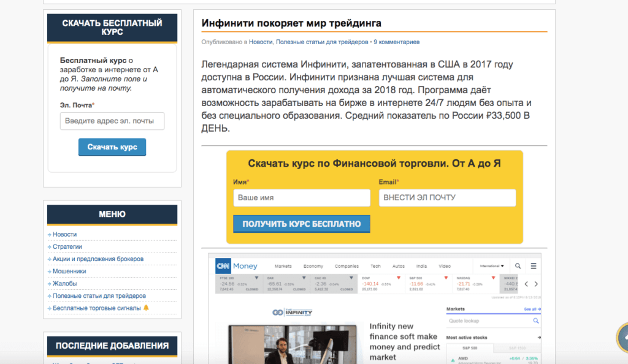Advance the ticker with the right chevron
Image resolution: width=628 pixels, height=364 pixels.
click(x=535, y=284)
